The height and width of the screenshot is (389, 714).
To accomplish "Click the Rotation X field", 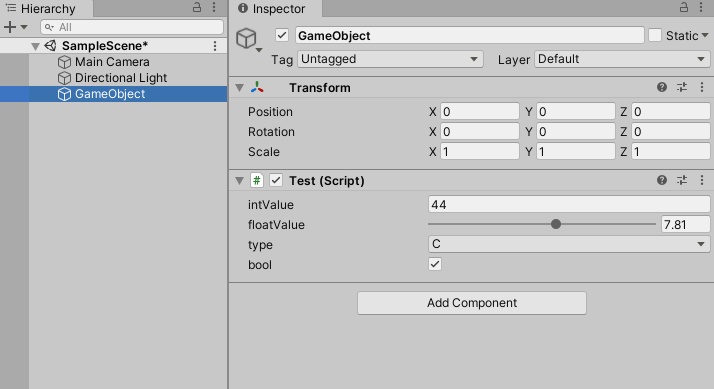I will [x=479, y=132].
